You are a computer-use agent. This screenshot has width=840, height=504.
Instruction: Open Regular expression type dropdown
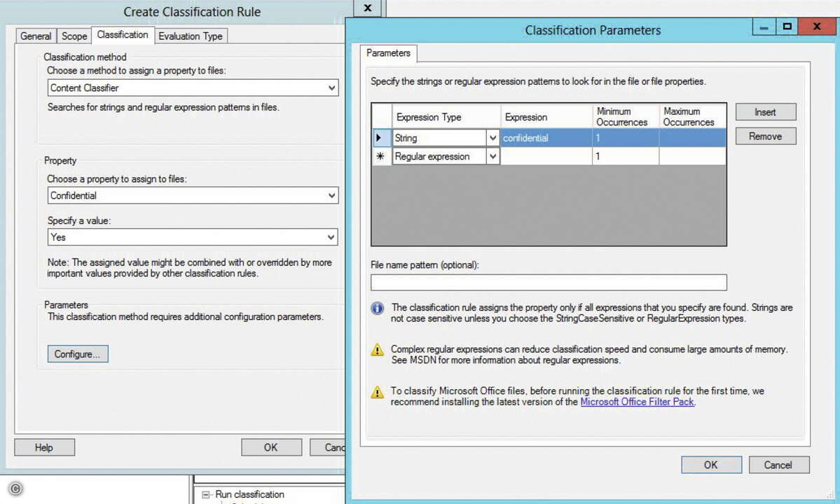tap(493, 156)
